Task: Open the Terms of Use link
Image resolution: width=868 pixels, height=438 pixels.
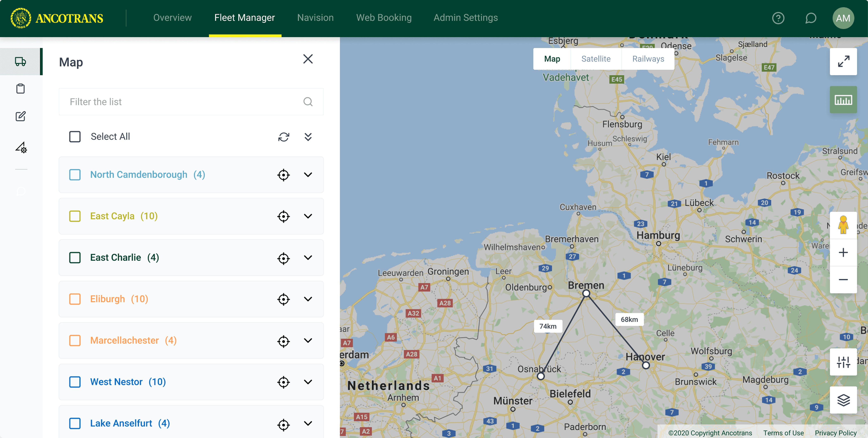Action: [x=783, y=433]
